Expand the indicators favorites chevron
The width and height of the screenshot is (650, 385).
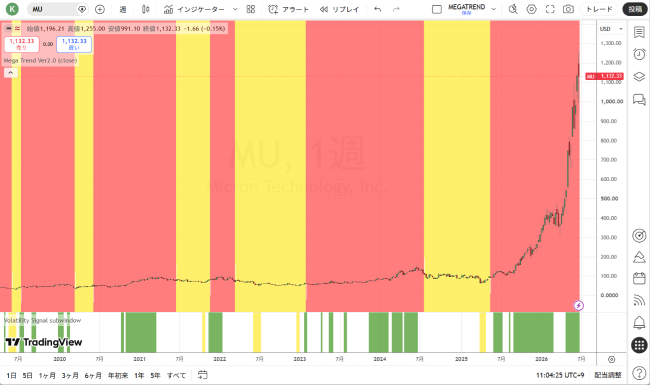(x=235, y=9)
